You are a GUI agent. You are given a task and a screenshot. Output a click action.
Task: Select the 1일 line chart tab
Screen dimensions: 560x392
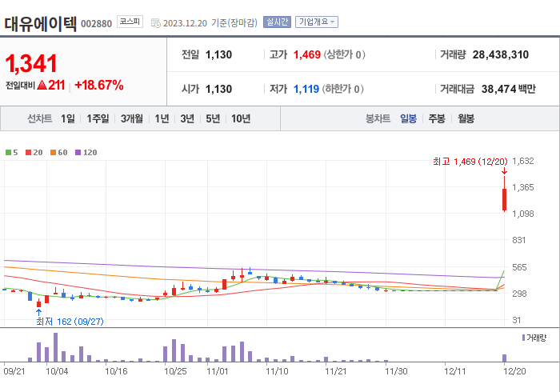(68, 118)
